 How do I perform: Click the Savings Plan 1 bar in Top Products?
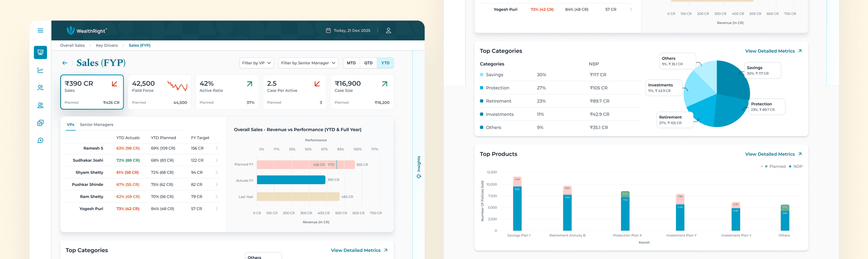517,204
